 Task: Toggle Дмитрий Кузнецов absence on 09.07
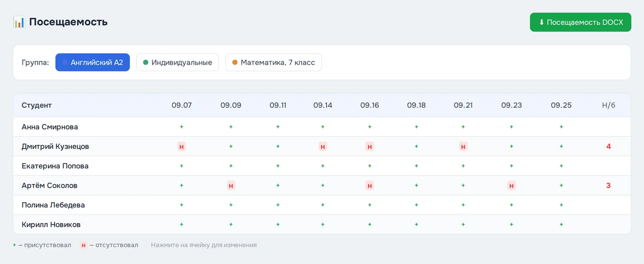[x=182, y=147]
